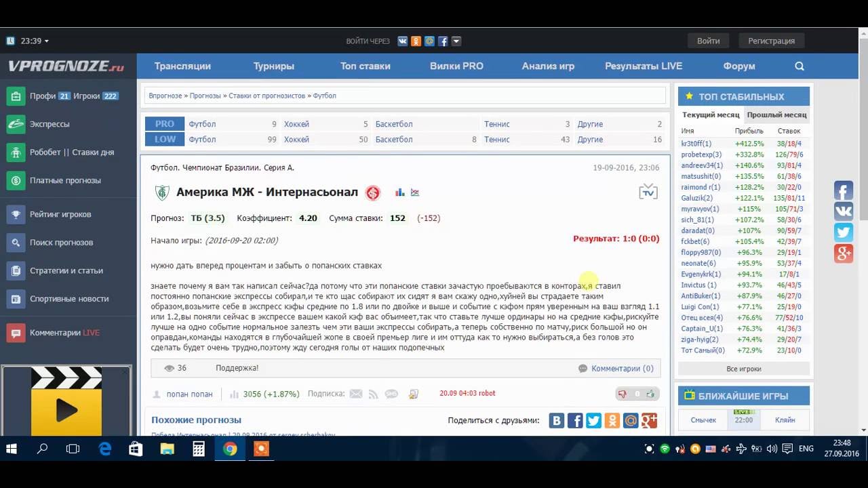Open Windows Start menu
The image size is (868, 488).
coord(12,449)
